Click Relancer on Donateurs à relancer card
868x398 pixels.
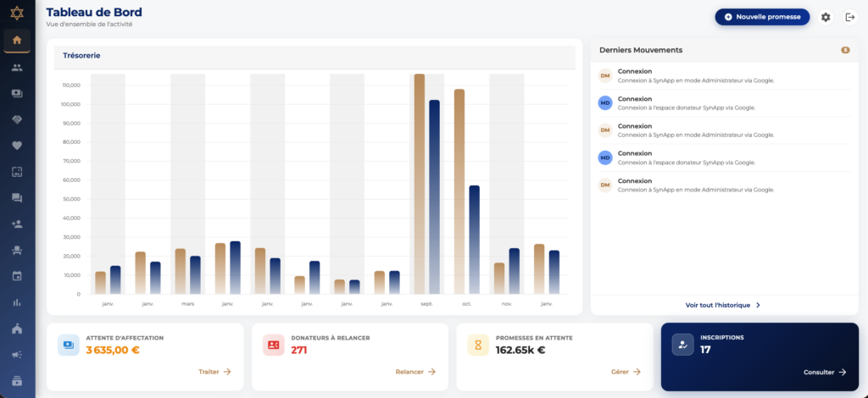pyautogui.click(x=415, y=372)
